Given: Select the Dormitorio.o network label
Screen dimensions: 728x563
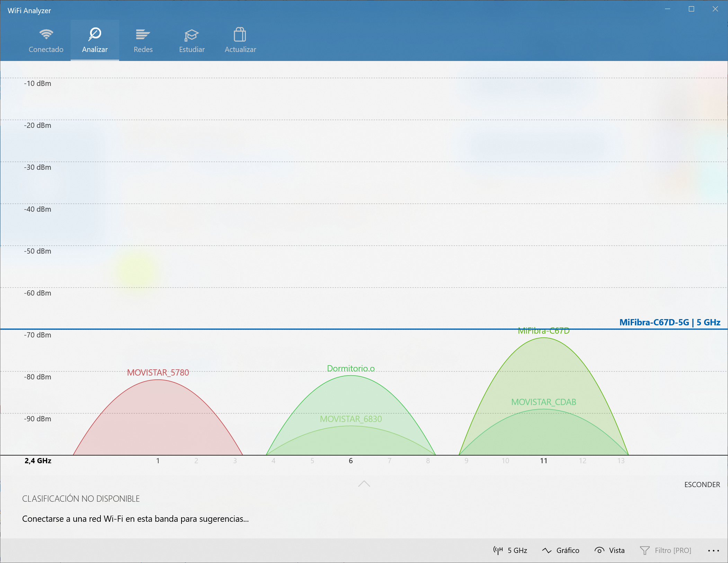Looking at the screenshot, I should (x=350, y=368).
